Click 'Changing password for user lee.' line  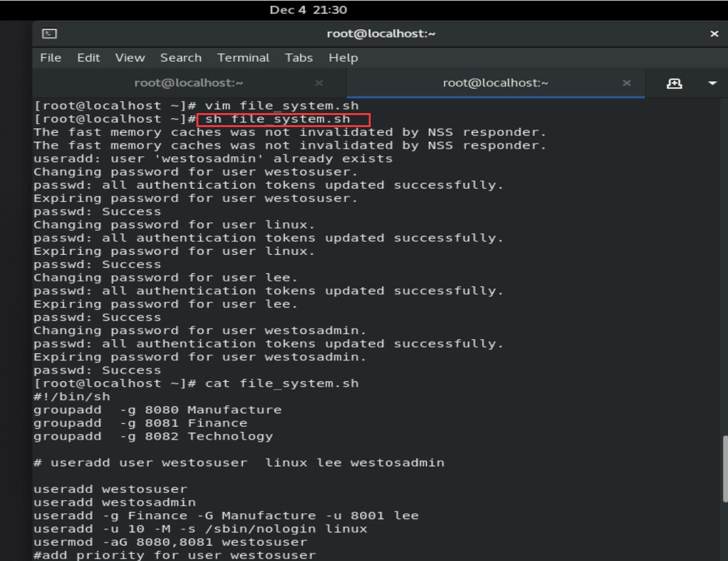pos(165,278)
